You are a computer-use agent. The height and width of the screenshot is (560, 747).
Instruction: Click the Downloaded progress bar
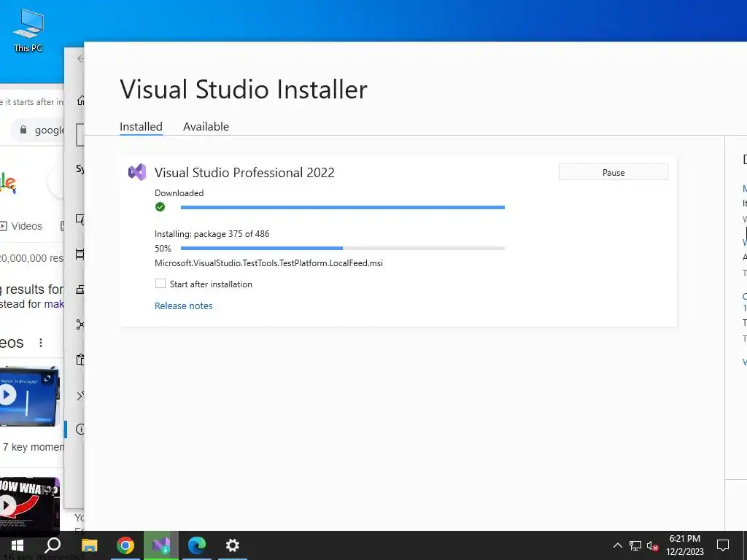coord(343,207)
